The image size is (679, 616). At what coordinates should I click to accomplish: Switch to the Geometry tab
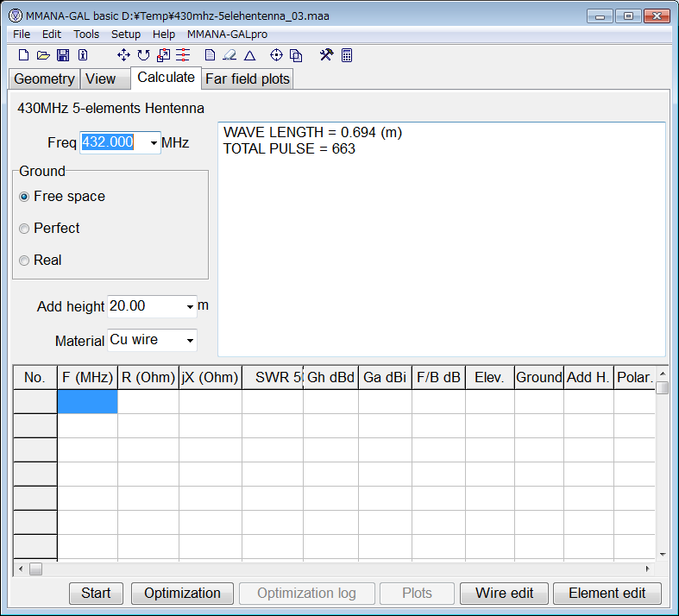click(x=44, y=79)
